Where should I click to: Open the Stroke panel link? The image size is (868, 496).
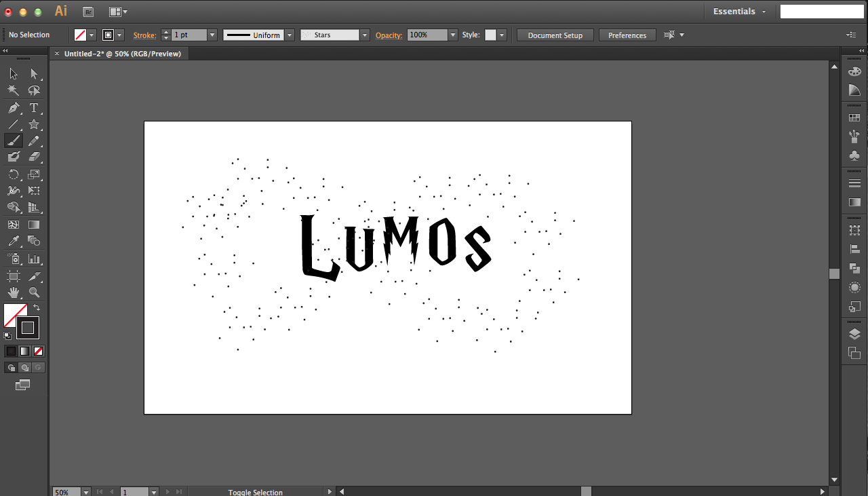coord(144,35)
